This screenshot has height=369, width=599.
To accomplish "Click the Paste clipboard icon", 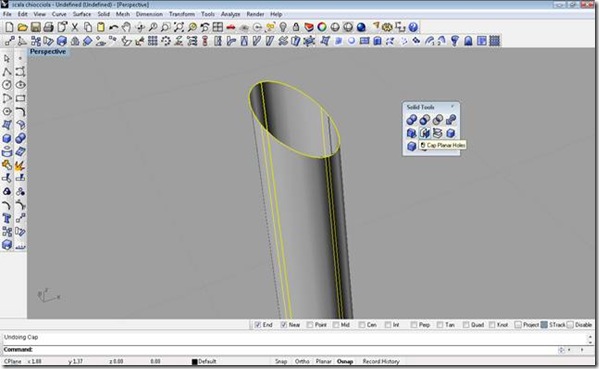I will click(x=101, y=27).
